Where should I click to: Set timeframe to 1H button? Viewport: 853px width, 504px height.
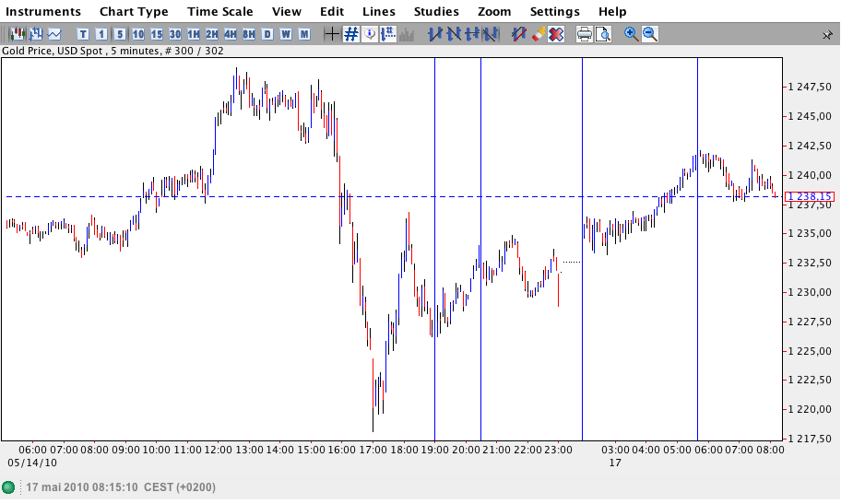pos(194,34)
